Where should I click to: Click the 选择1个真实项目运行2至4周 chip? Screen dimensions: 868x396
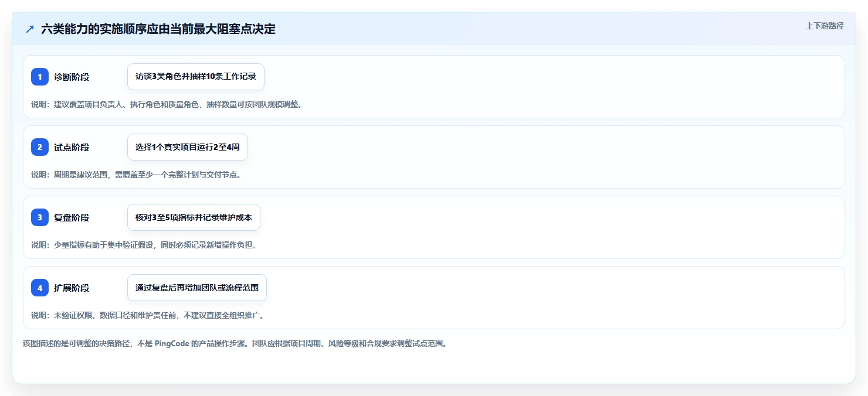(x=188, y=147)
